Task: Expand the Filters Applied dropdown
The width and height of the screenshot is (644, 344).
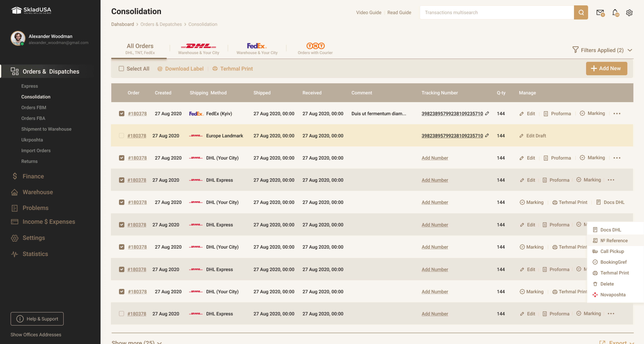Action: pyautogui.click(x=630, y=50)
